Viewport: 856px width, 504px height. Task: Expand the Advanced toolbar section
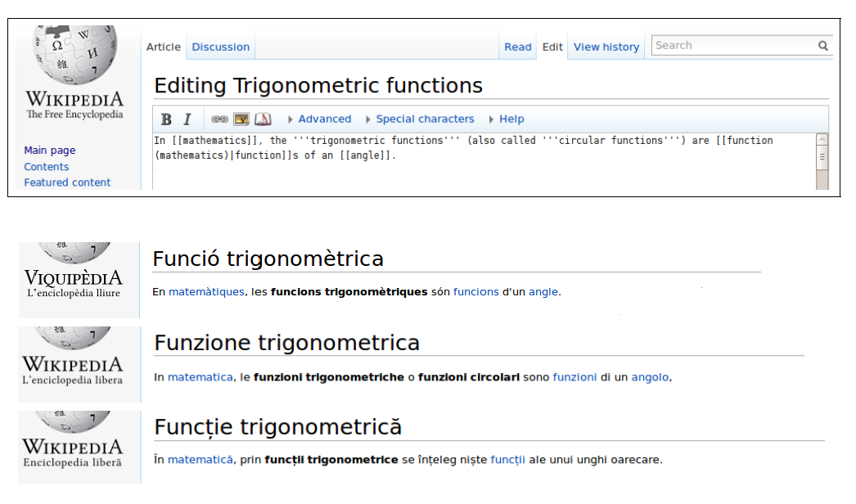point(319,119)
